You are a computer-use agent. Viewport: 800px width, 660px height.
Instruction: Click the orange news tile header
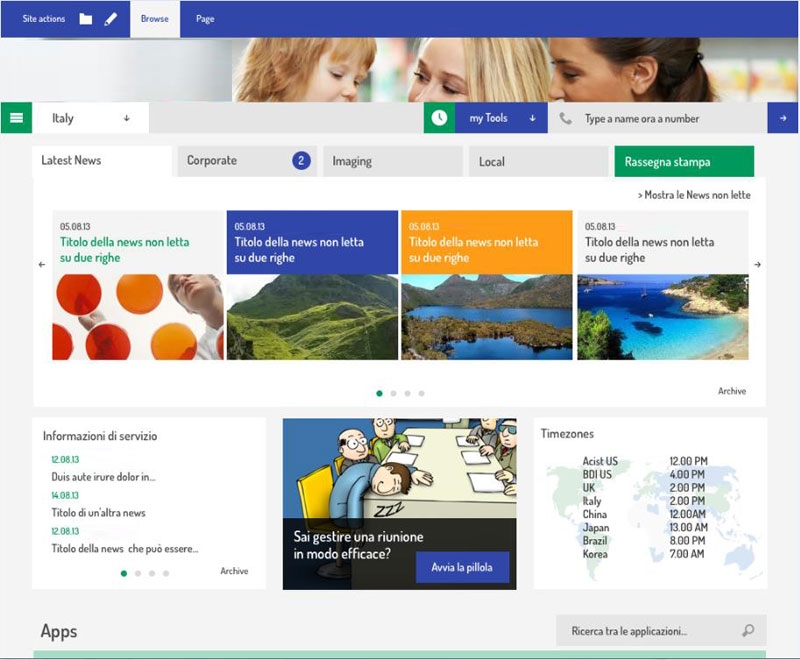pos(487,242)
